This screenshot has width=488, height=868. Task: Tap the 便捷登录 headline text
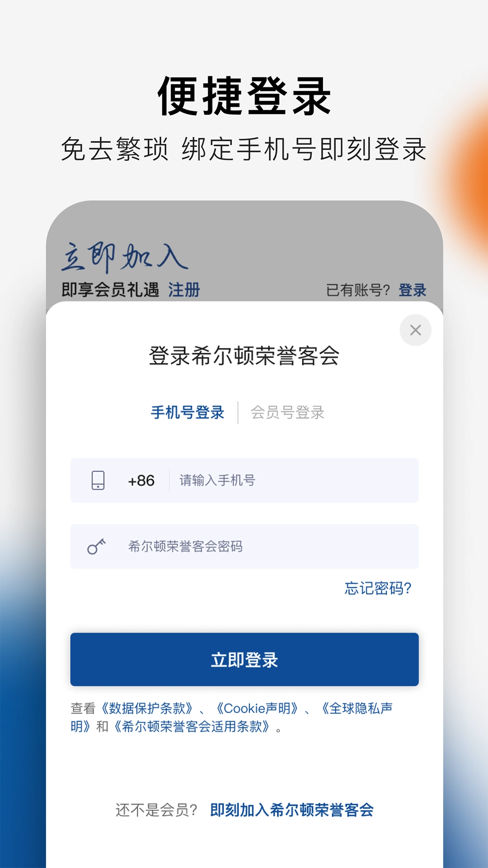[x=244, y=96]
